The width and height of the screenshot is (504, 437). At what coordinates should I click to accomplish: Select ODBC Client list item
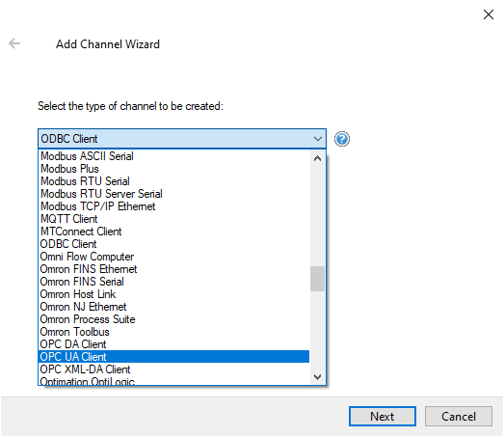pos(173,244)
